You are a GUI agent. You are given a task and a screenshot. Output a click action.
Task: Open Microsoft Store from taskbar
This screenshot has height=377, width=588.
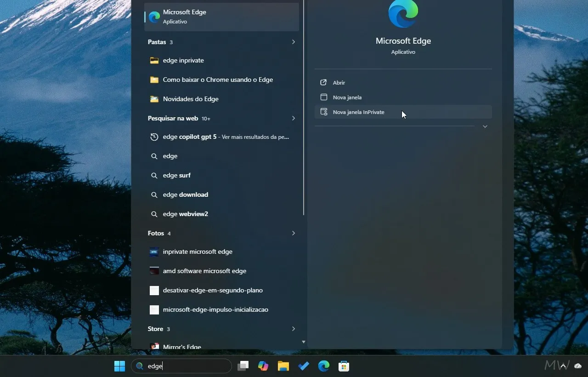344,366
